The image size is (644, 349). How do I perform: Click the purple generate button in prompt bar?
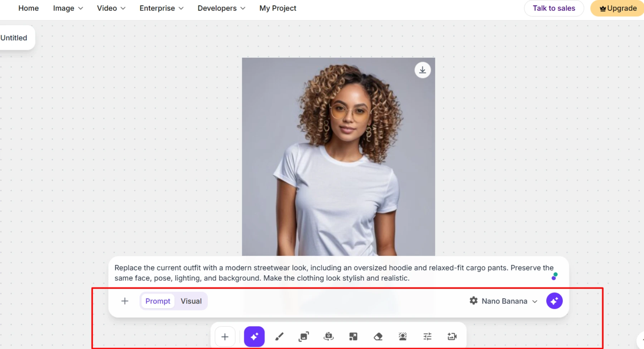pyautogui.click(x=554, y=301)
